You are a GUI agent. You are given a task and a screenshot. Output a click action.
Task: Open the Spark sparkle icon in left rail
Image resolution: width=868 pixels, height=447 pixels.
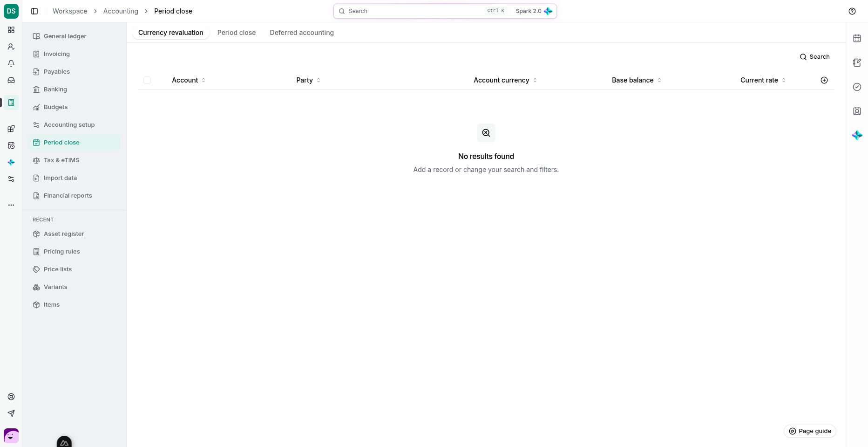pyautogui.click(x=11, y=162)
